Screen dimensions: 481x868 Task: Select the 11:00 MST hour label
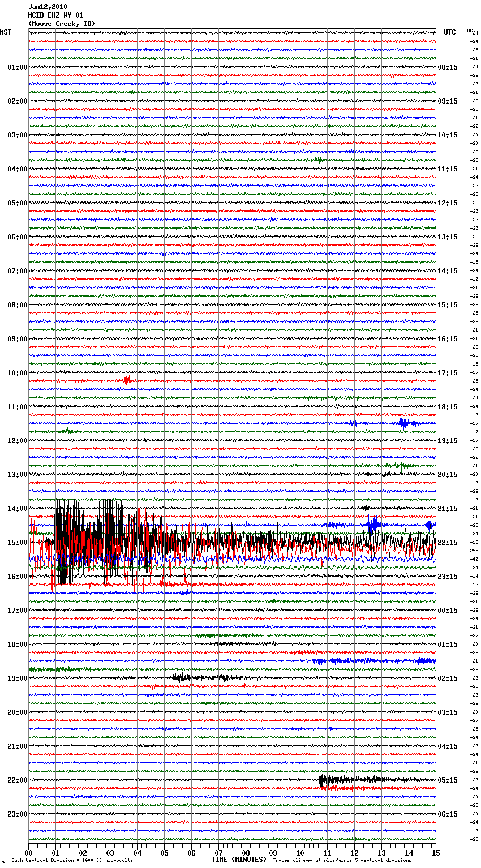pos(18,407)
